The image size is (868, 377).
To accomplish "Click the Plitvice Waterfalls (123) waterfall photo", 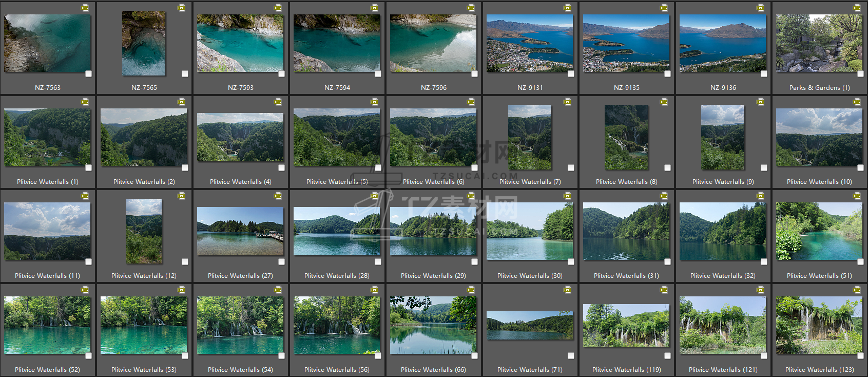I will tap(819, 325).
